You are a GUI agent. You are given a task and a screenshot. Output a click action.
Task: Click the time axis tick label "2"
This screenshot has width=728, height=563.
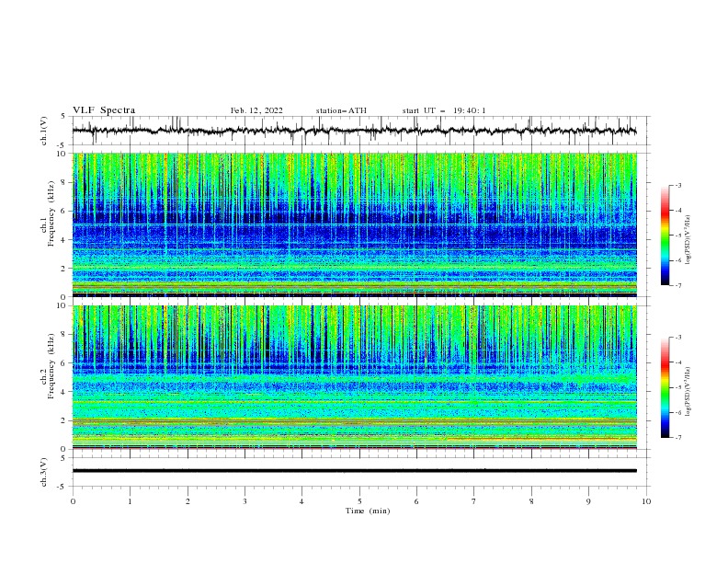point(188,501)
